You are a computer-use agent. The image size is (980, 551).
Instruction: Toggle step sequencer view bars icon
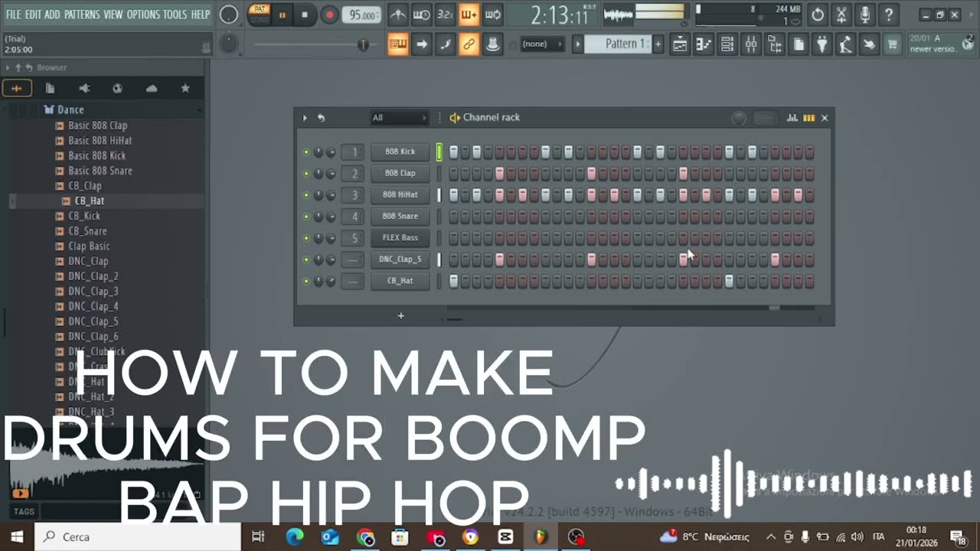click(808, 118)
